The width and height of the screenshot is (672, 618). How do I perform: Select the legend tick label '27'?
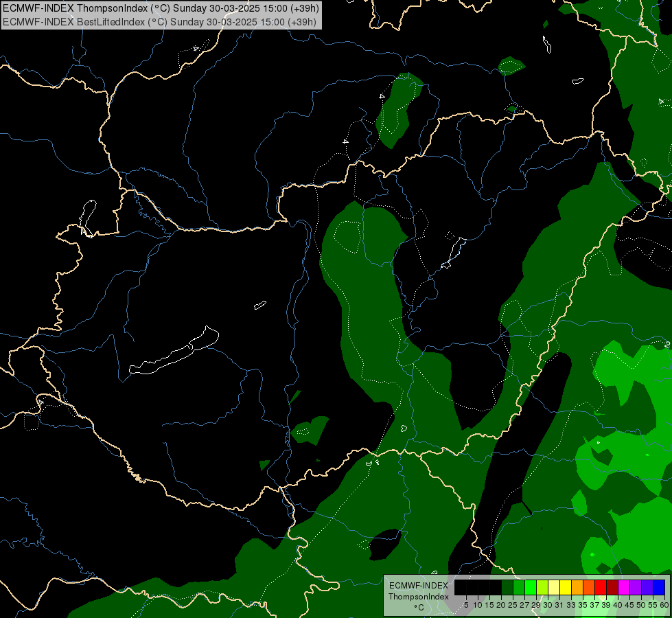coord(524,605)
